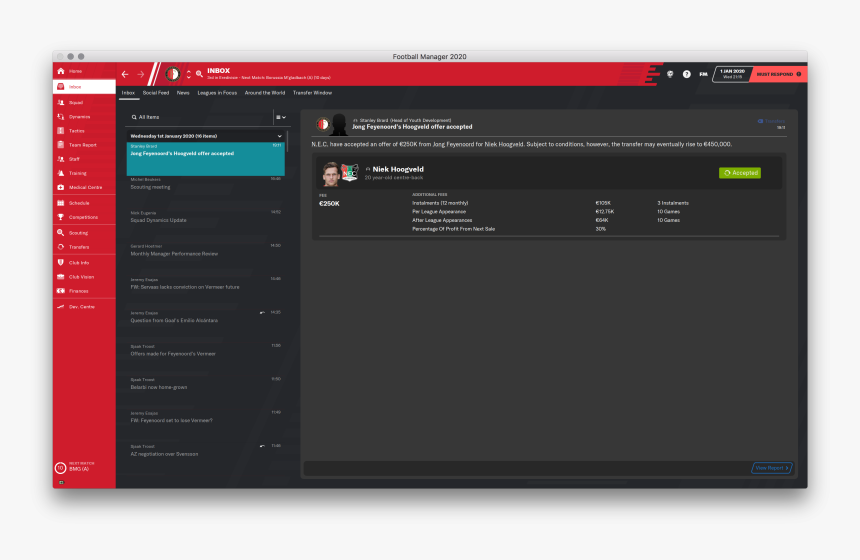The image size is (860, 560).
Task: Open the Tactics sidebar item
Action: click(x=84, y=131)
